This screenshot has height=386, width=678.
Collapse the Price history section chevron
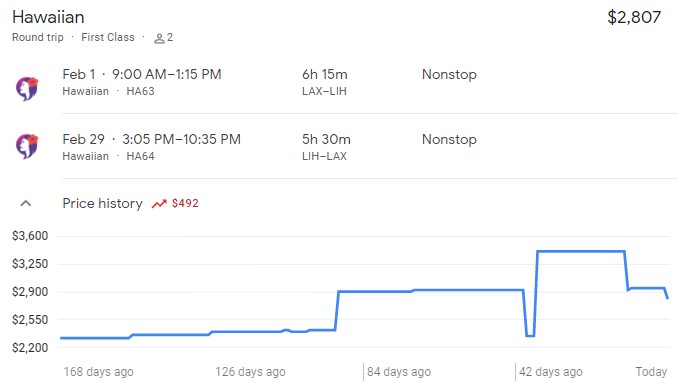(26, 203)
